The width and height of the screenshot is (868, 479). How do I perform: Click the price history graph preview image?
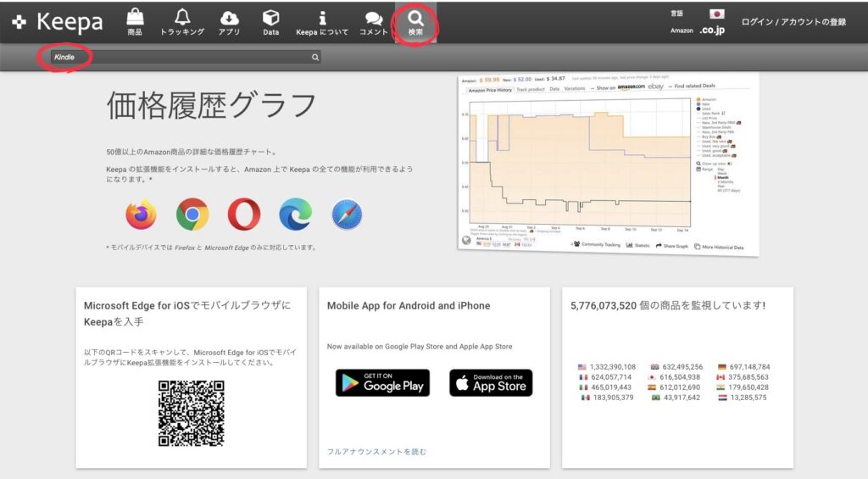pos(606,164)
